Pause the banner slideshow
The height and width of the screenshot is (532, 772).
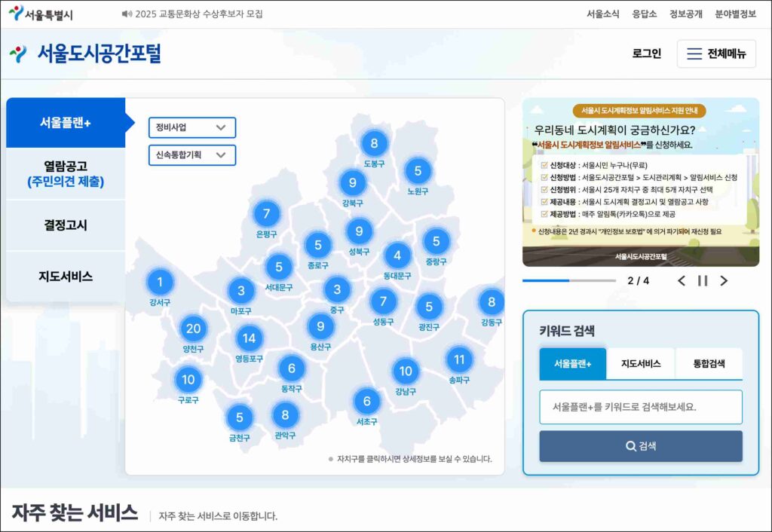703,280
